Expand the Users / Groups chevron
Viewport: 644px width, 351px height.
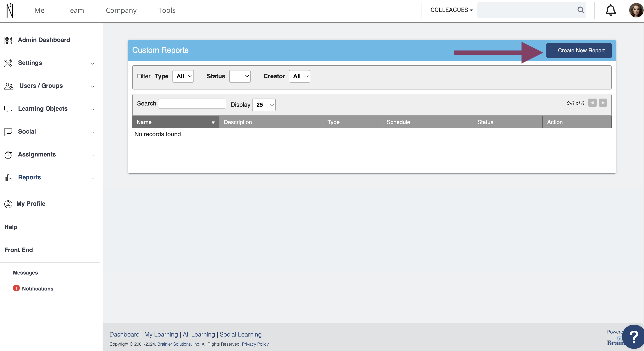[92, 86]
